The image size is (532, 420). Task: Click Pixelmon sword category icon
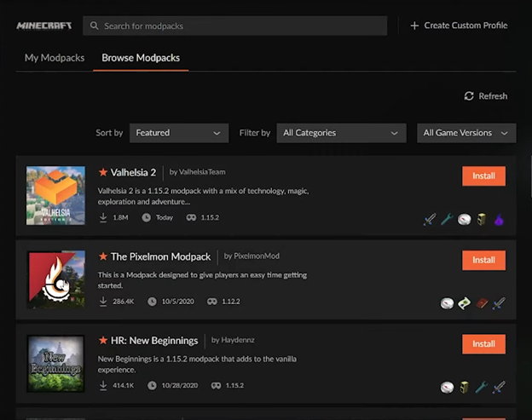coord(499,303)
